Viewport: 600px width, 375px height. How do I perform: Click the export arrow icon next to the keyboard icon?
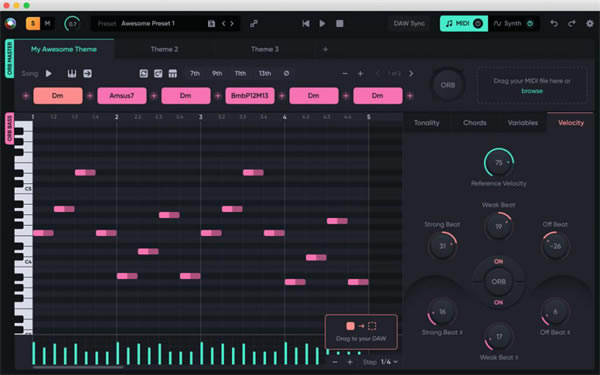click(x=87, y=73)
